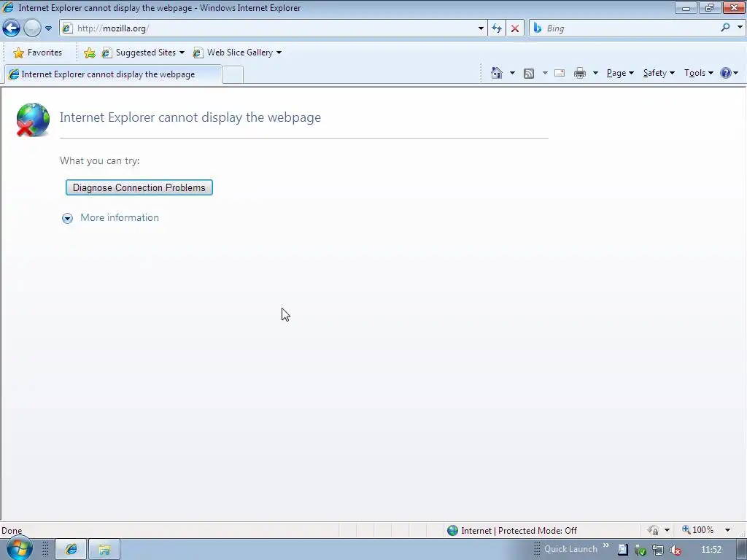Click the RSS Feeds icon

pos(528,74)
